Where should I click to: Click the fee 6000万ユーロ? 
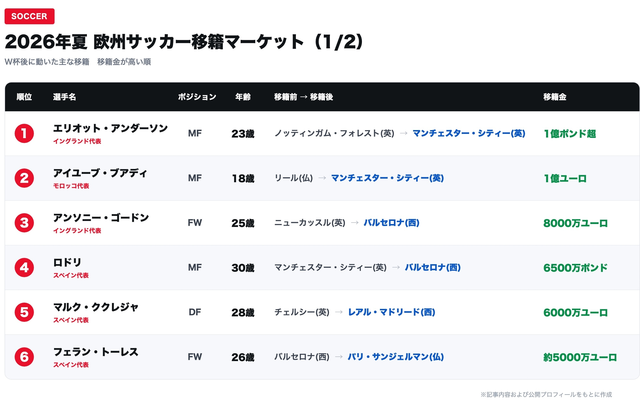click(576, 313)
